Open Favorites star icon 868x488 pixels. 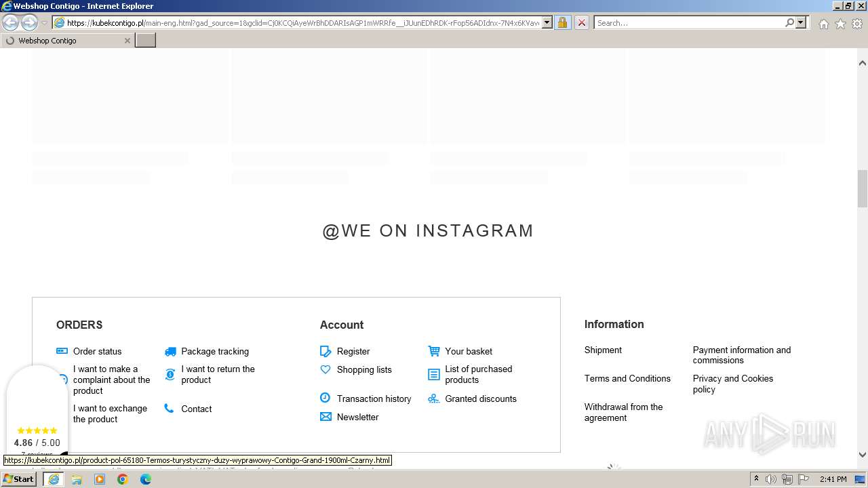(x=840, y=24)
